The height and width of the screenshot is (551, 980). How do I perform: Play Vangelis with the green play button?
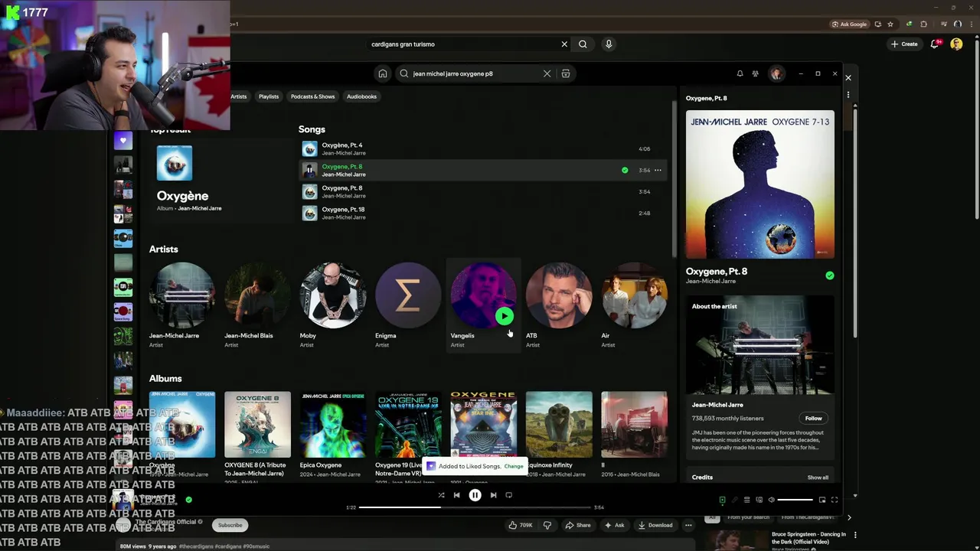[504, 316]
